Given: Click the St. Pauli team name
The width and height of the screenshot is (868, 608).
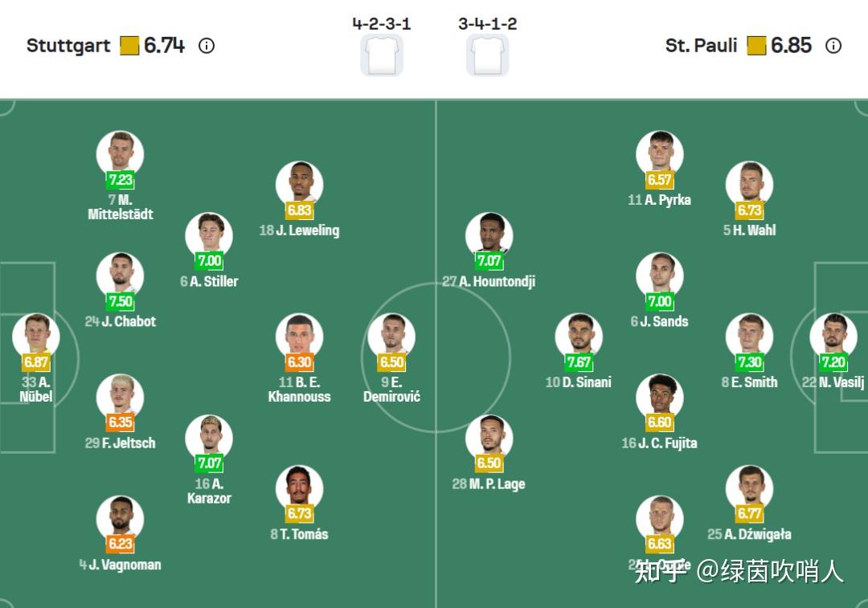Looking at the screenshot, I should coord(701,46).
